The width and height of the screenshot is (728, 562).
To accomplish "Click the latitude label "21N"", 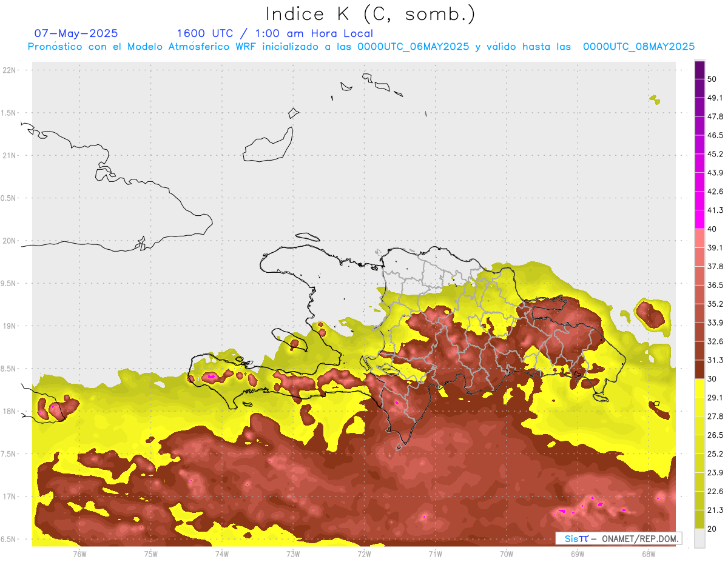I will pyautogui.click(x=9, y=155).
